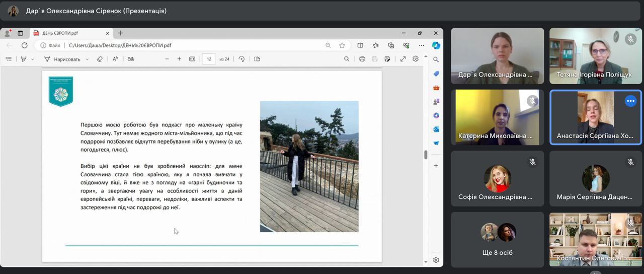Expand the highlighter options dropdown arrow

tap(33, 59)
